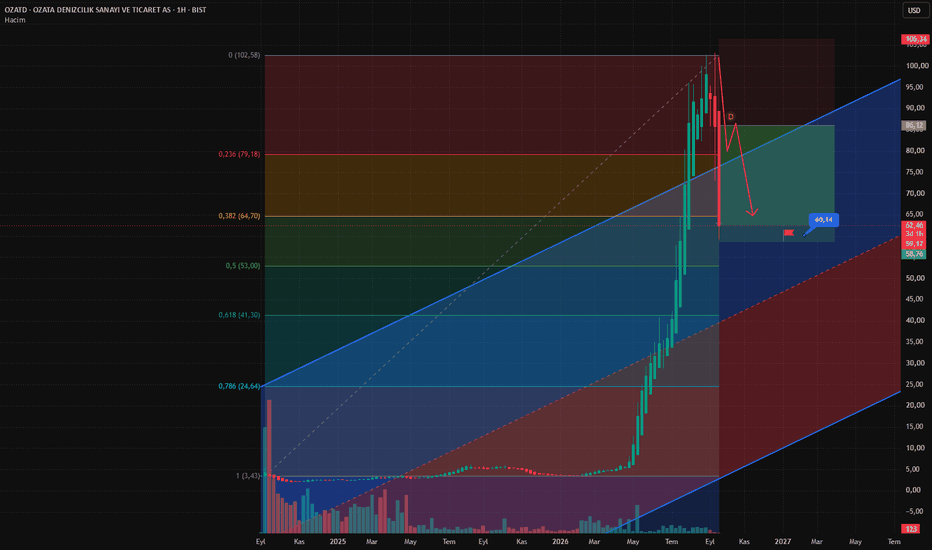
Task: Click the 100,00 price axis label
Action: click(x=915, y=66)
